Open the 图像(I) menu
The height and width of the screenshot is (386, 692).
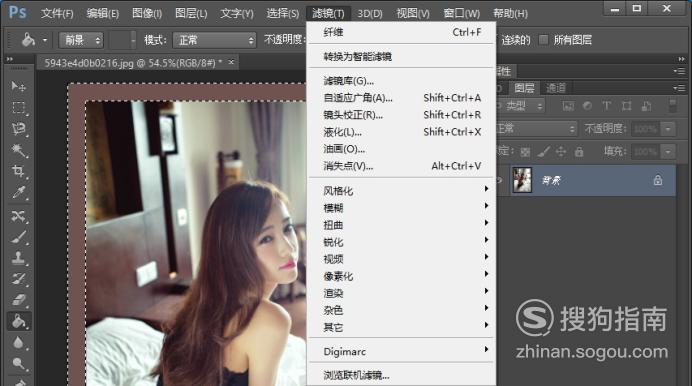coord(147,13)
